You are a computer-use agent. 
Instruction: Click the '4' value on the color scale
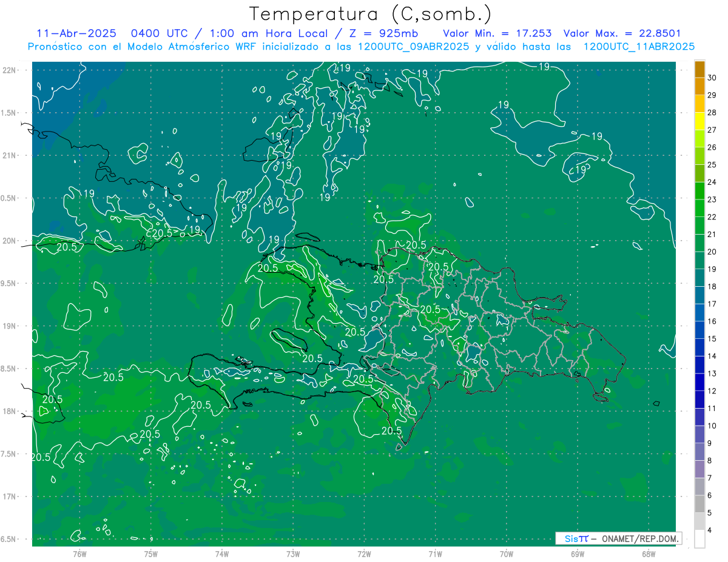(x=710, y=530)
